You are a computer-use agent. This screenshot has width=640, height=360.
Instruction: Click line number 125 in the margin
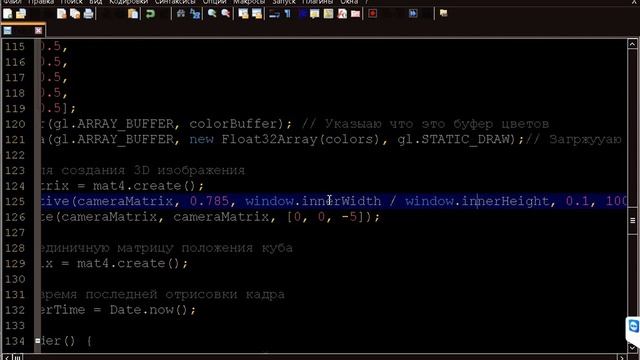click(x=15, y=202)
